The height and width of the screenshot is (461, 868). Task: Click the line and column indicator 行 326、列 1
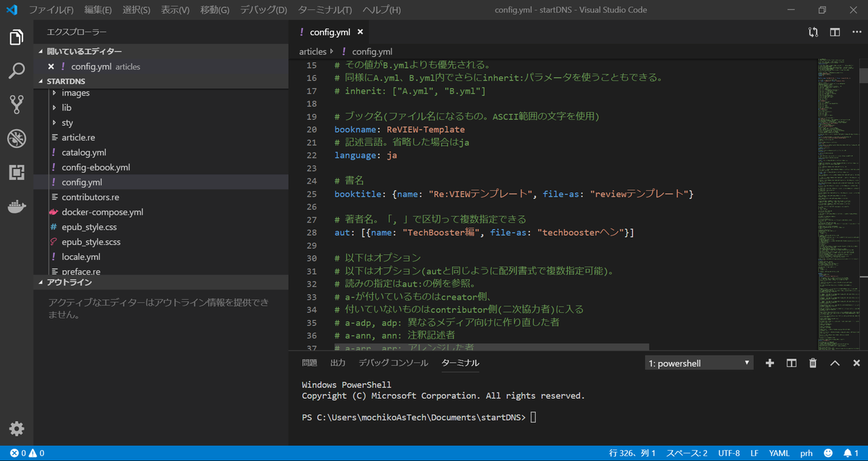coord(633,454)
